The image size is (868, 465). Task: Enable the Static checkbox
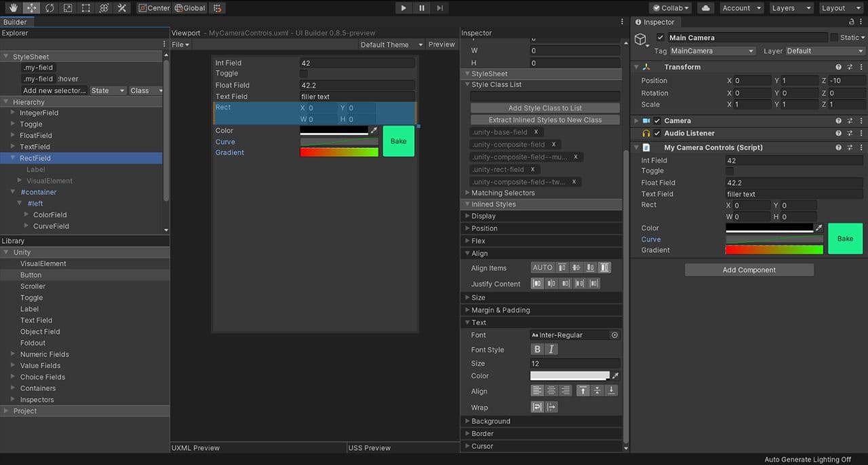[833, 38]
